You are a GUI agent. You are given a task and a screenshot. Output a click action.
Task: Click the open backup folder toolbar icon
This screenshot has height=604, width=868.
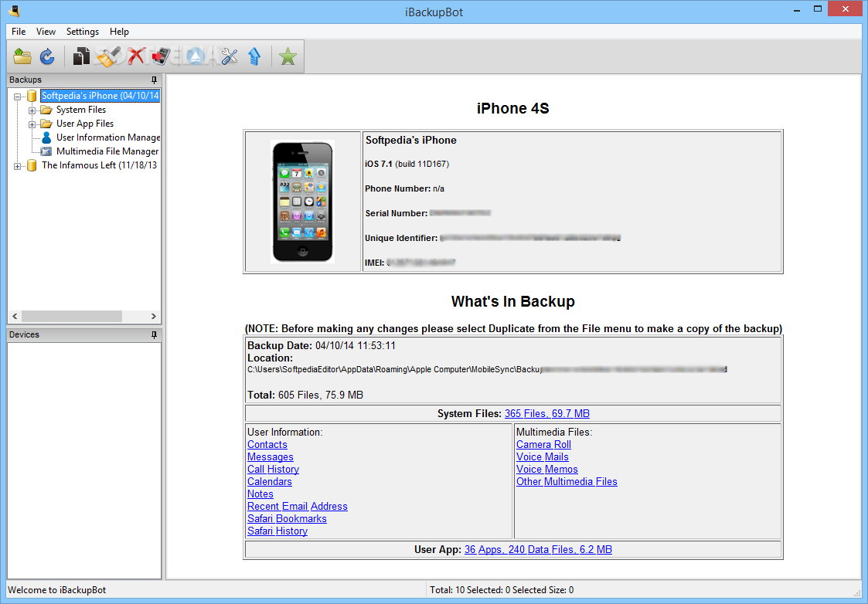[x=22, y=56]
